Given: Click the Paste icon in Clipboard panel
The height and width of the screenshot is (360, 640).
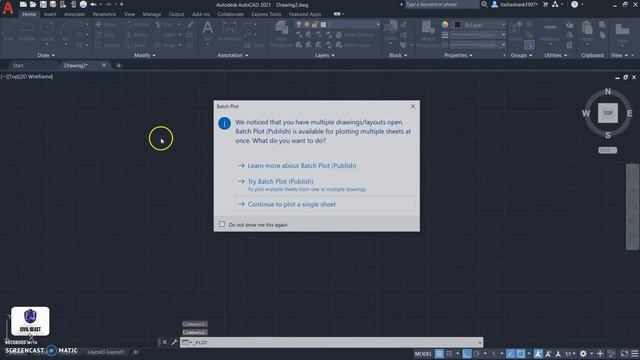Looking at the screenshot, I should pos(587,32).
